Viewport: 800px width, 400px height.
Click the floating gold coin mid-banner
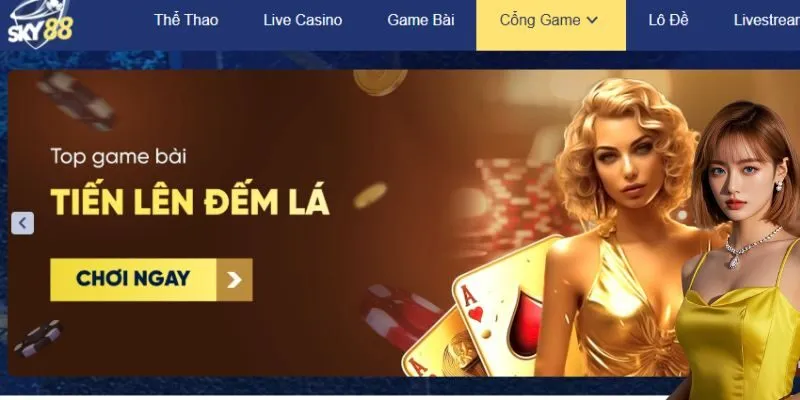click(370, 195)
